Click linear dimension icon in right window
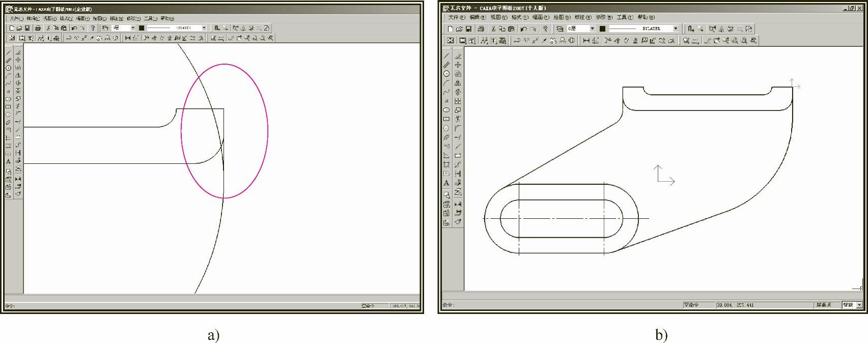The height and width of the screenshot is (343, 868). point(586,41)
